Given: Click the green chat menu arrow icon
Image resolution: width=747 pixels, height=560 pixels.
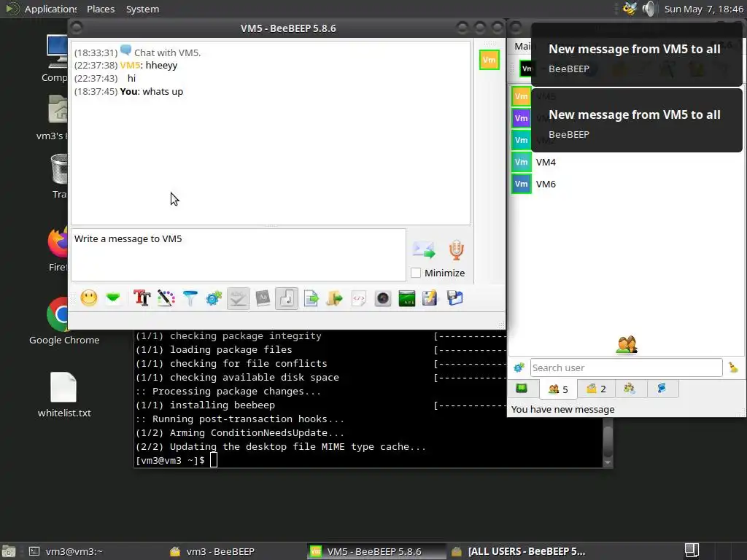Looking at the screenshot, I should point(113,298).
